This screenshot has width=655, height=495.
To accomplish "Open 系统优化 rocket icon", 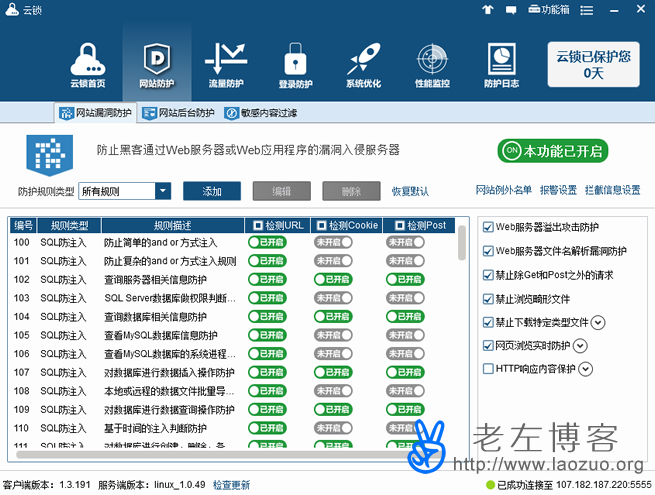I will click(363, 65).
